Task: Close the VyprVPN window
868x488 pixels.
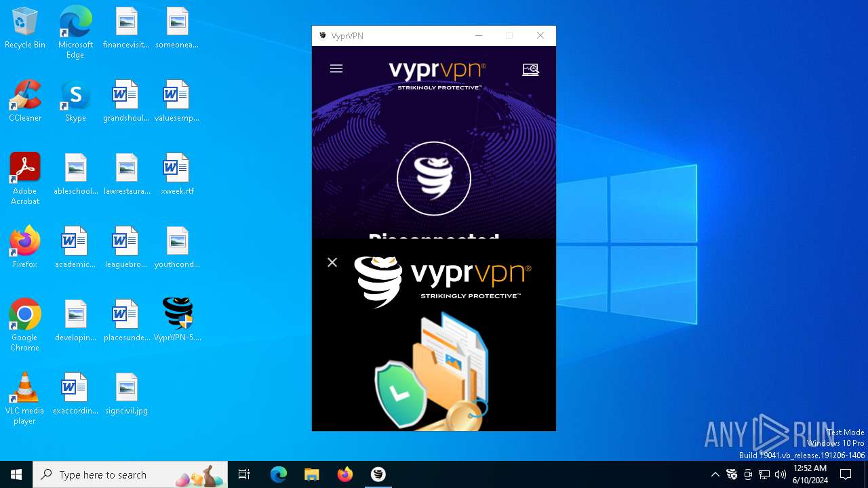Action: [x=540, y=35]
